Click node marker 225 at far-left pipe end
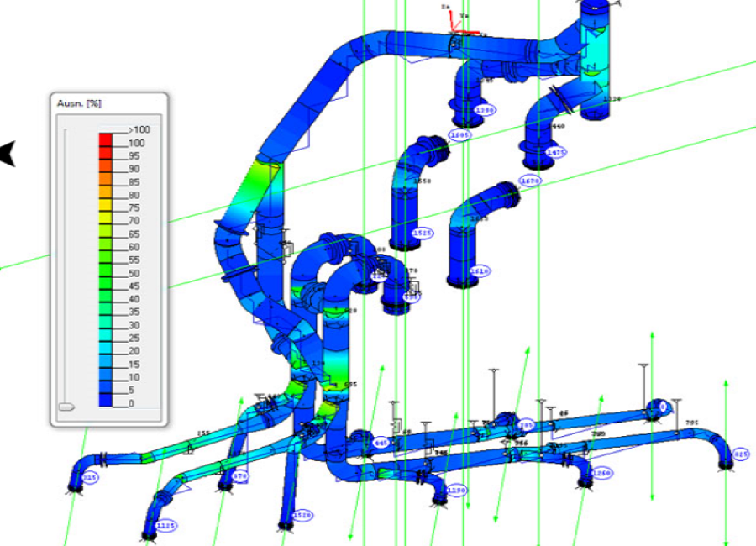756x546 pixels. 89,478
